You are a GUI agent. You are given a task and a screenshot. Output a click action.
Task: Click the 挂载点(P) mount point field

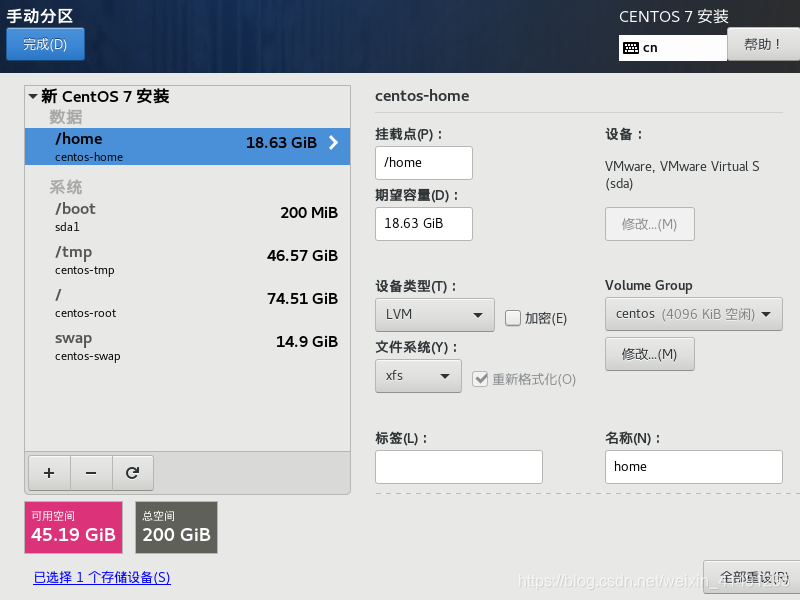click(x=423, y=163)
